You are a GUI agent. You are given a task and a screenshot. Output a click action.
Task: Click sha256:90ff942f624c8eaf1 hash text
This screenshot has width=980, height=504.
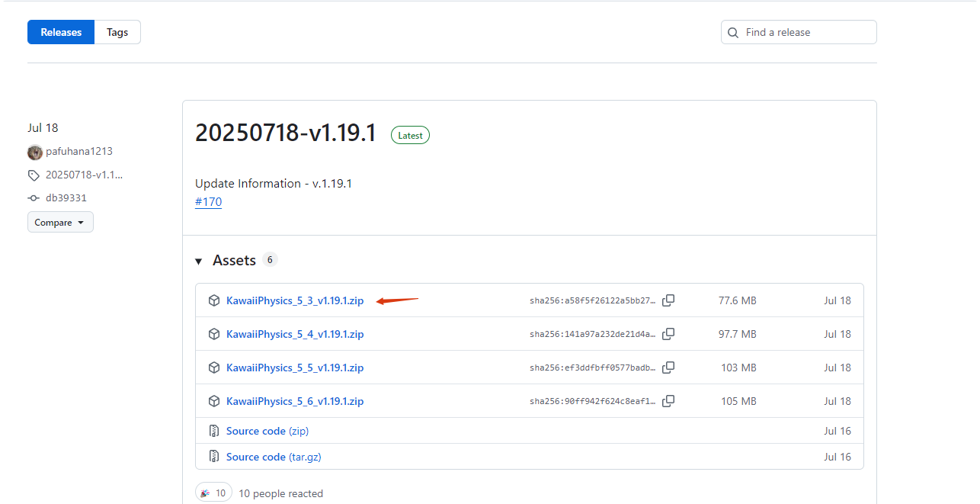[x=593, y=401]
